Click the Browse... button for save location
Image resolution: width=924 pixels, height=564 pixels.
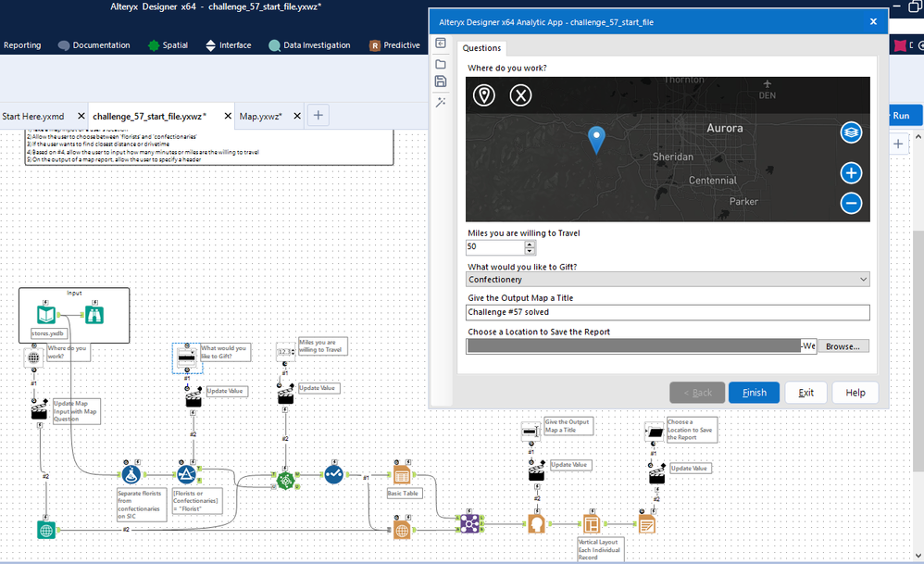(843, 346)
